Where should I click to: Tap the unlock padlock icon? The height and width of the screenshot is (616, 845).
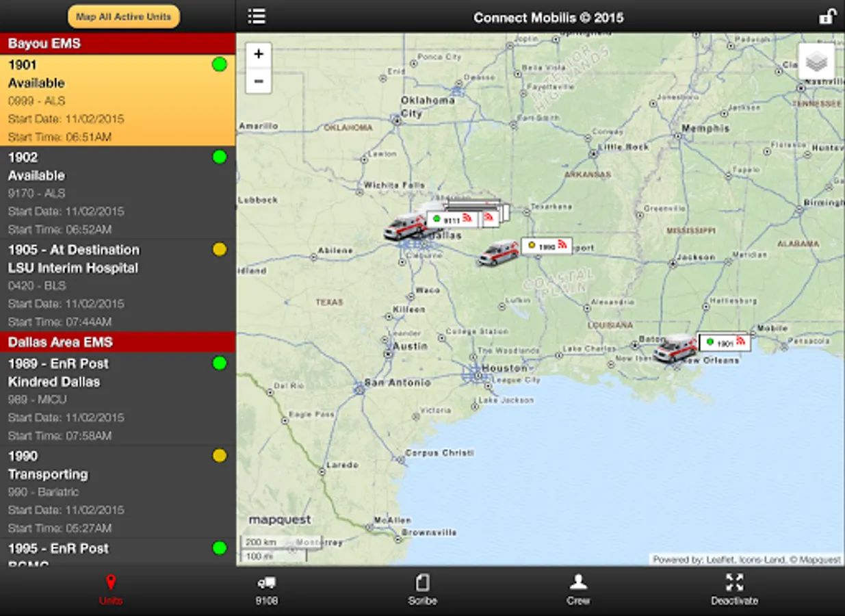828,16
